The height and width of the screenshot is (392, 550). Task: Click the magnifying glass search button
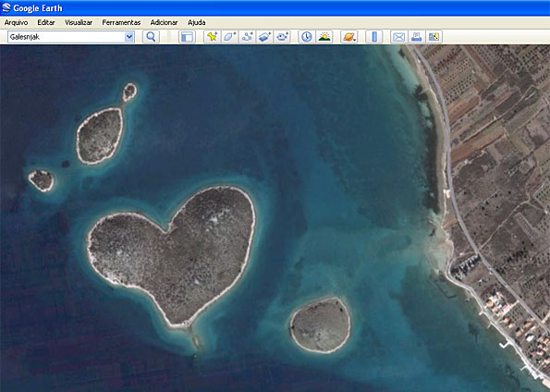151,36
